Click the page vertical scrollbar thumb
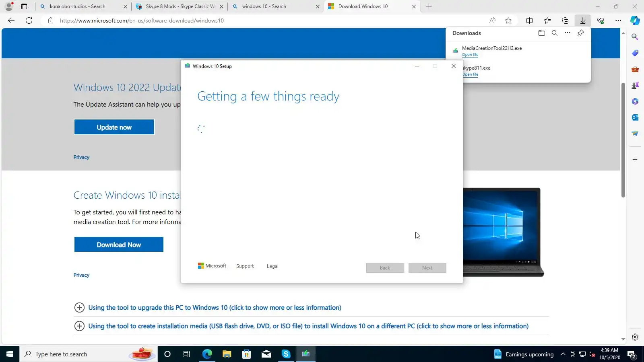The height and width of the screenshot is (362, 644). coord(623,140)
